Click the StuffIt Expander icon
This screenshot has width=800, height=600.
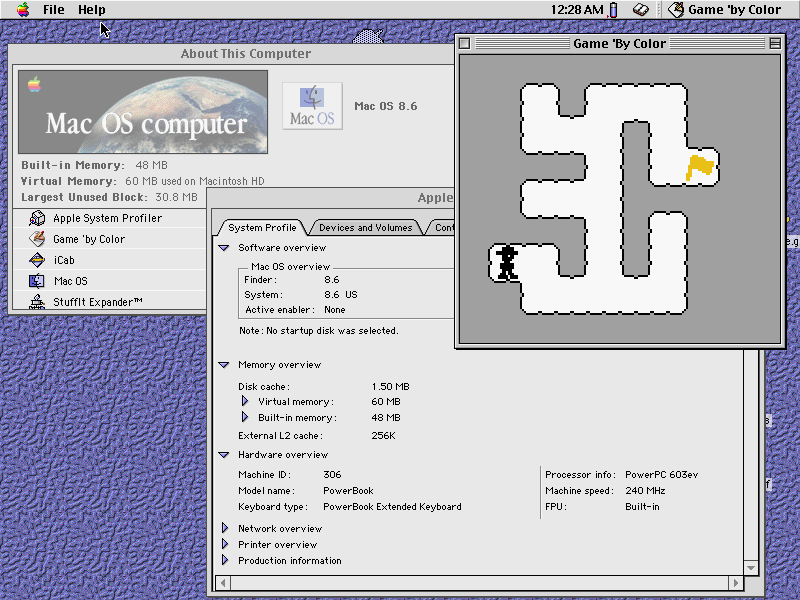point(37,302)
